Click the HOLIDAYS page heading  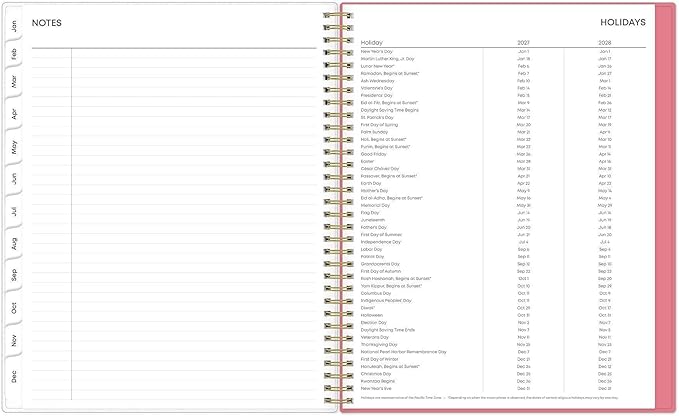pyautogui.click(x=623, y=23)
